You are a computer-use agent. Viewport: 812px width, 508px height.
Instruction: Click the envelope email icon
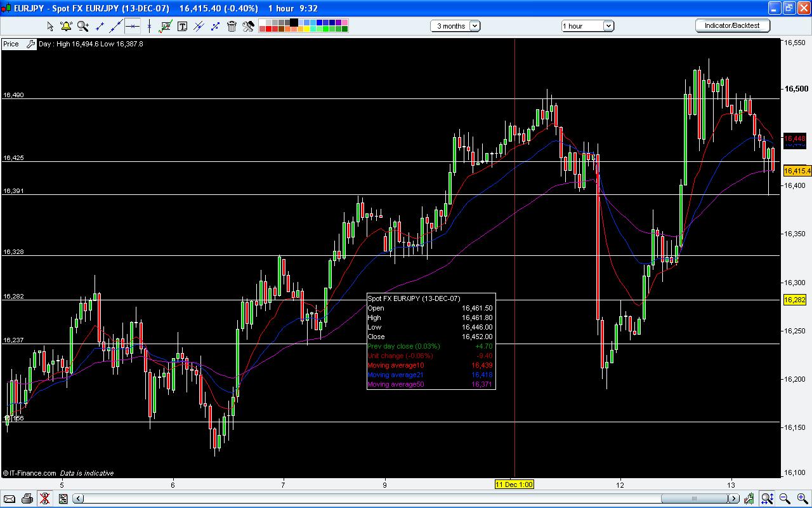pyautogui.click(x=10, y=498)
